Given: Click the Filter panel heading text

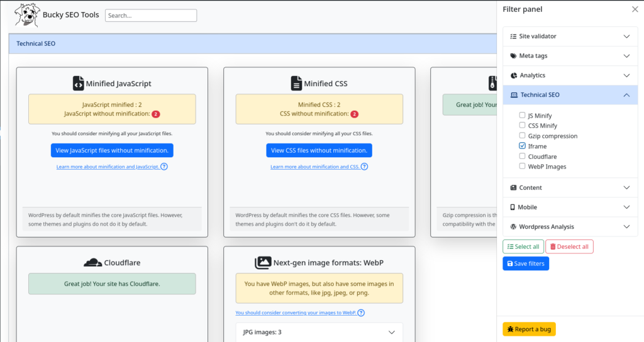Looking at the screenshot, I should pos(523,9).
